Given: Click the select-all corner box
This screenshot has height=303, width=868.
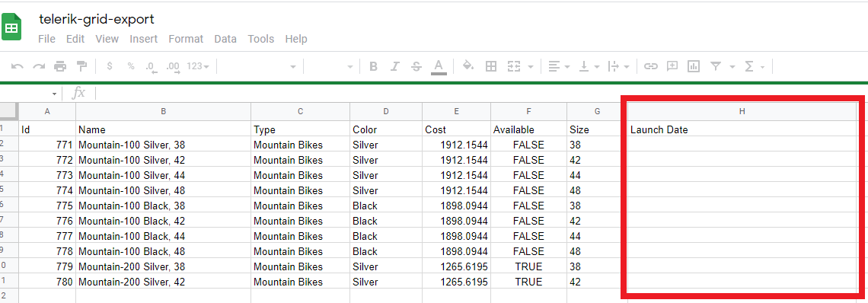Looking at the screenshot, I should point(9,111).
